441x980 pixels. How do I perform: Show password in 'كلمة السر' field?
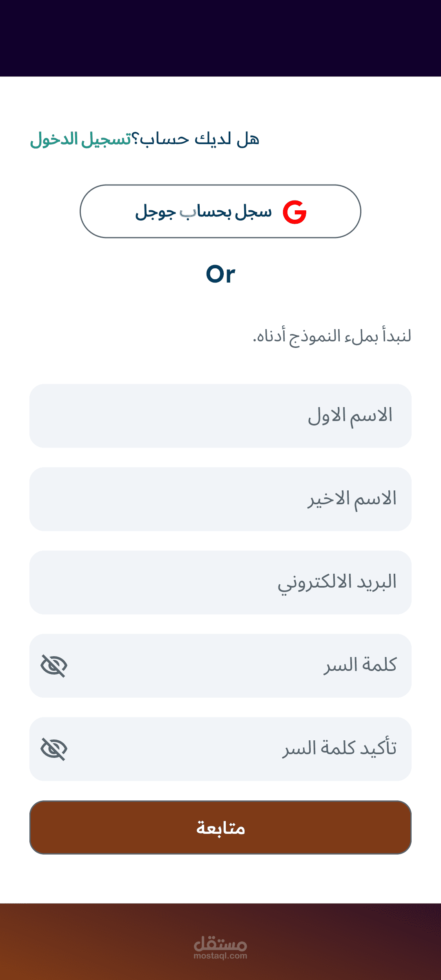pos(54,666)
